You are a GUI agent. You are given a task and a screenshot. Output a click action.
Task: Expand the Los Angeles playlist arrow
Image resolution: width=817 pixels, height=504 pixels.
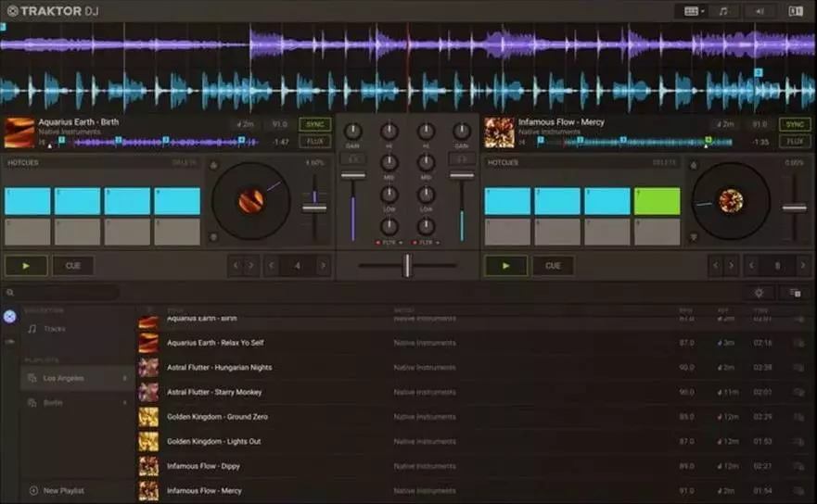[x=125, y=378]
